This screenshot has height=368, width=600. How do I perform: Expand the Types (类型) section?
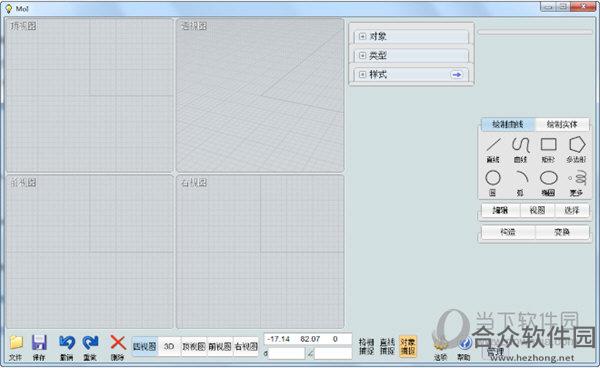click(x=362, y=55)
